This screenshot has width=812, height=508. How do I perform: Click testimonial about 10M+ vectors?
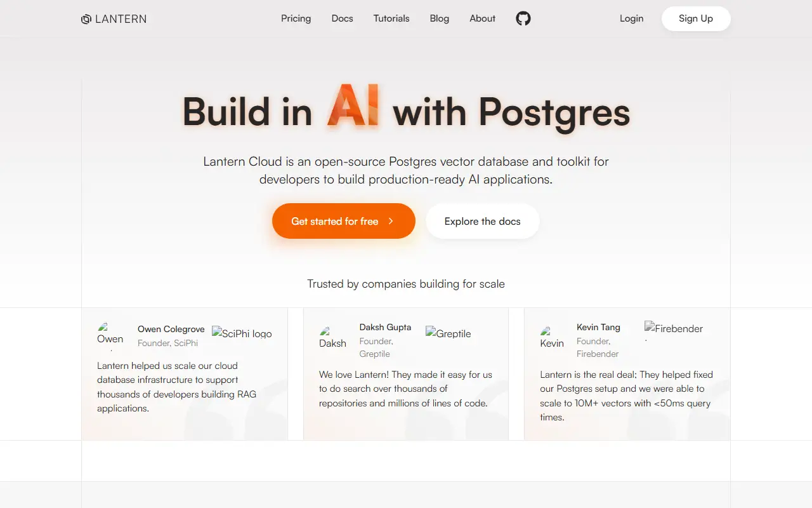click(627, 396)
